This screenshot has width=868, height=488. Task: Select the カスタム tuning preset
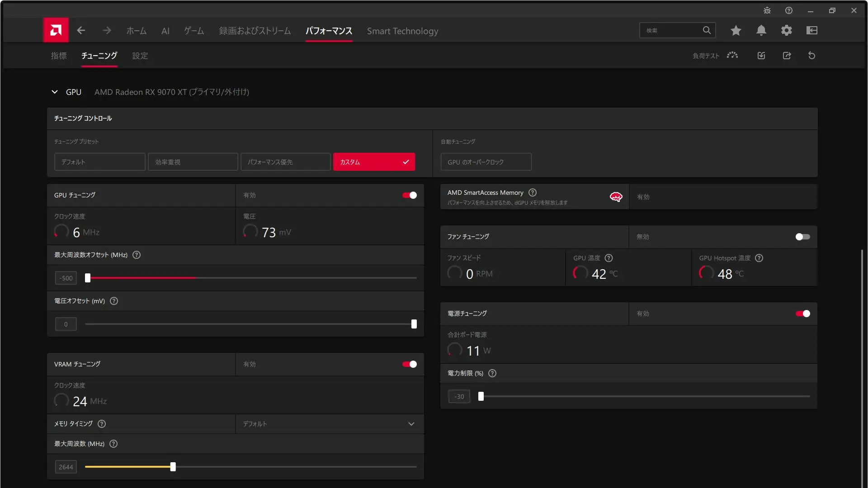pos(374,162)
